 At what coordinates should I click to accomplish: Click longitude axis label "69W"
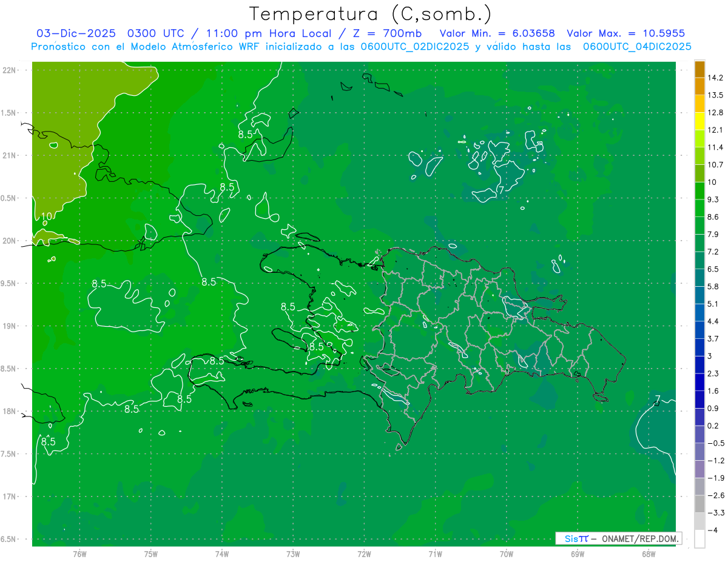(x=578, y=554)
